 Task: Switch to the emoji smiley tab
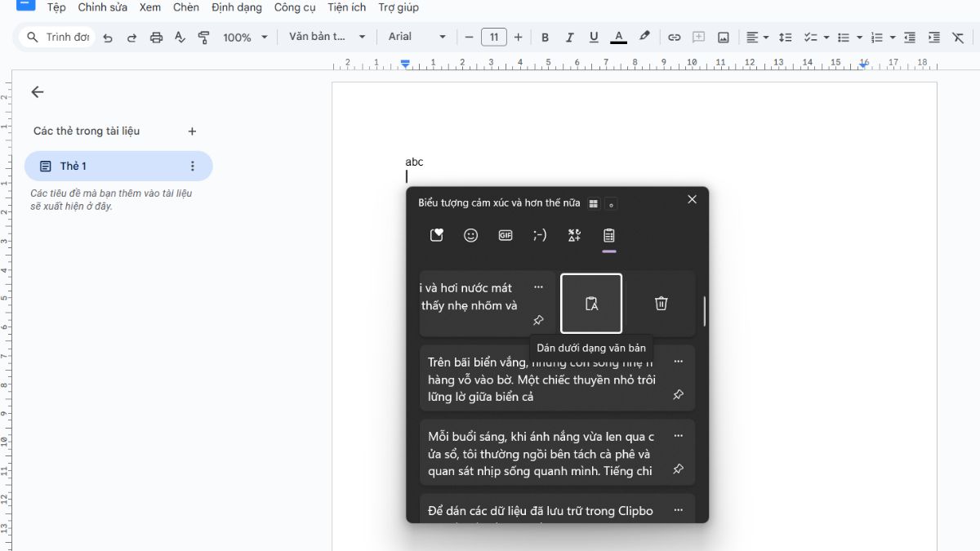point(470,235)
